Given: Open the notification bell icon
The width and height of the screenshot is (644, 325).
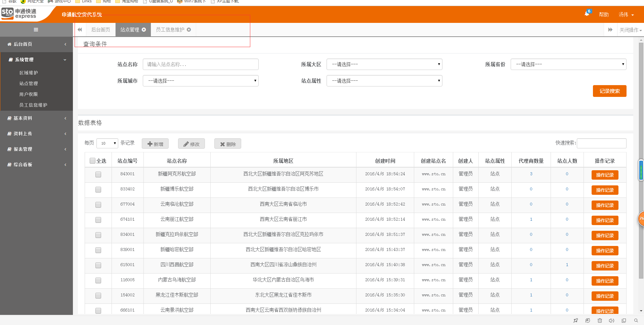Looking at the screenshot, I should 587,14.
